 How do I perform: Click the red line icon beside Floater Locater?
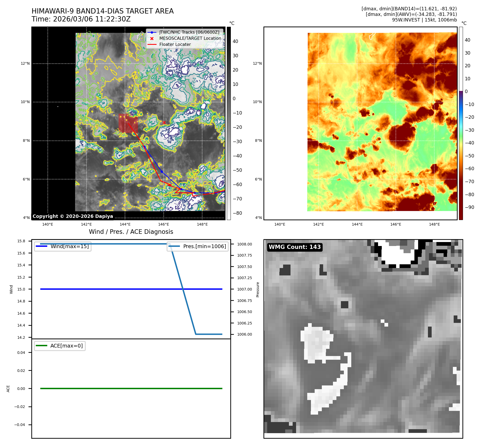152,45
